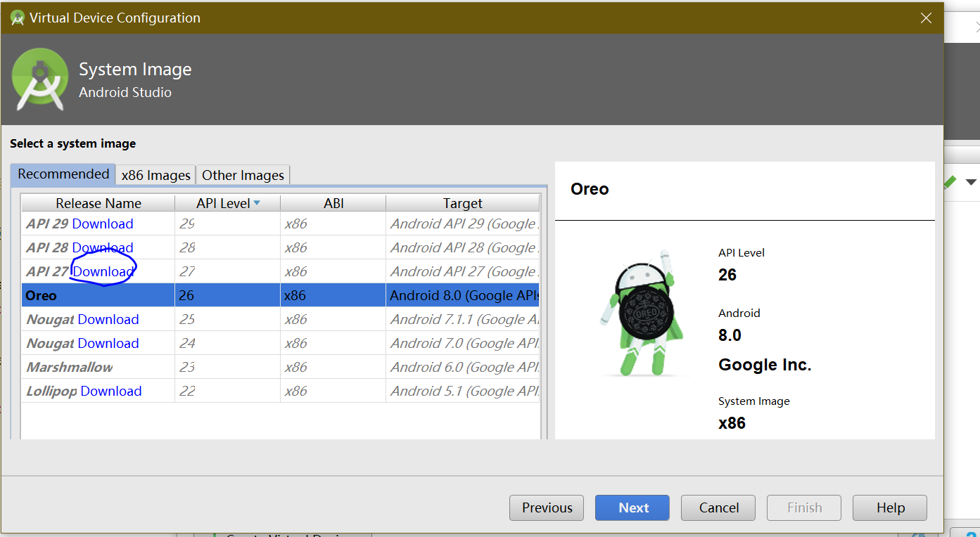Click the Android API 28 target cell
This screenshot has height=537, width=980.
click(x=463, y=247)
